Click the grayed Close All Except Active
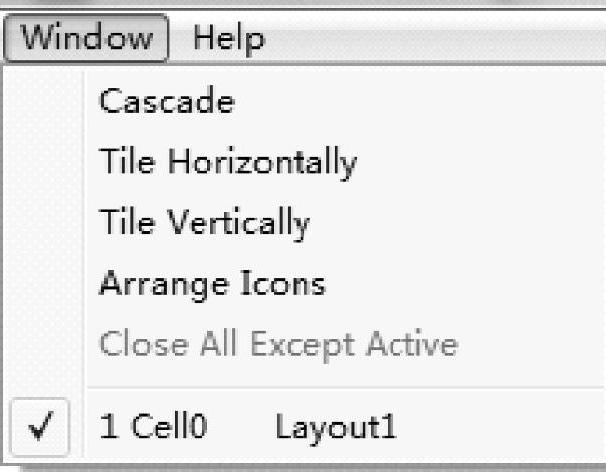This screenshot has height=472, width=606. 278,345
